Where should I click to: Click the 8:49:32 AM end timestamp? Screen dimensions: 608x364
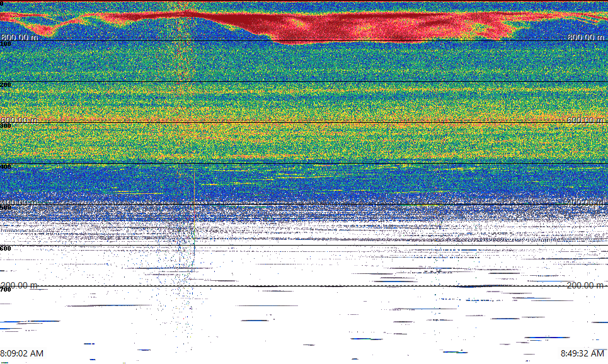click(582, 353)
